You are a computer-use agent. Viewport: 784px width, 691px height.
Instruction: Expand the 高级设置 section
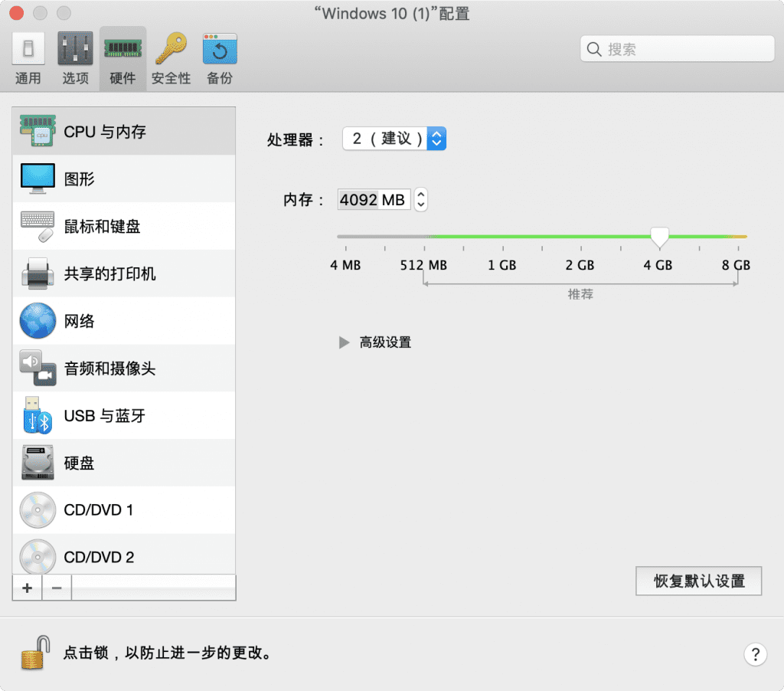(374, 342)
